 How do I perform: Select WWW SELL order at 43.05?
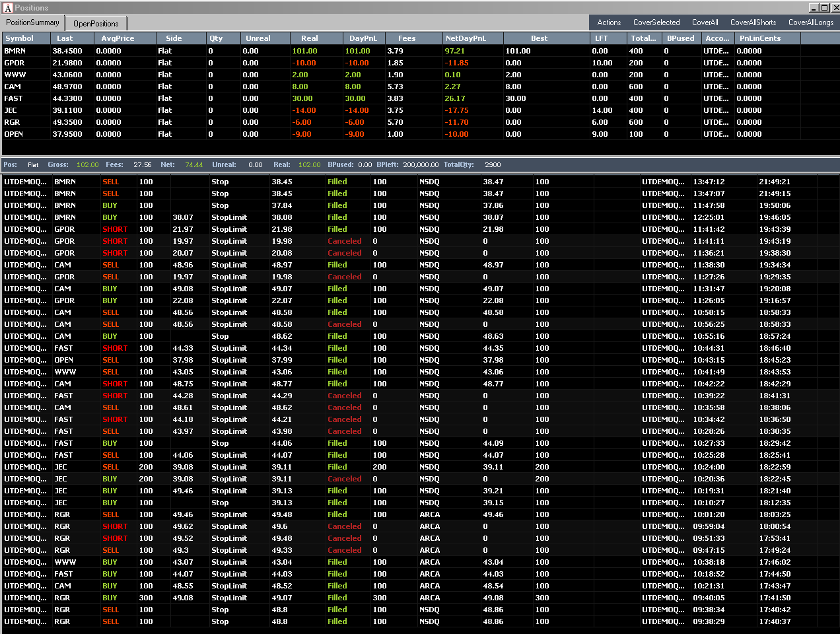coord(420,372)
